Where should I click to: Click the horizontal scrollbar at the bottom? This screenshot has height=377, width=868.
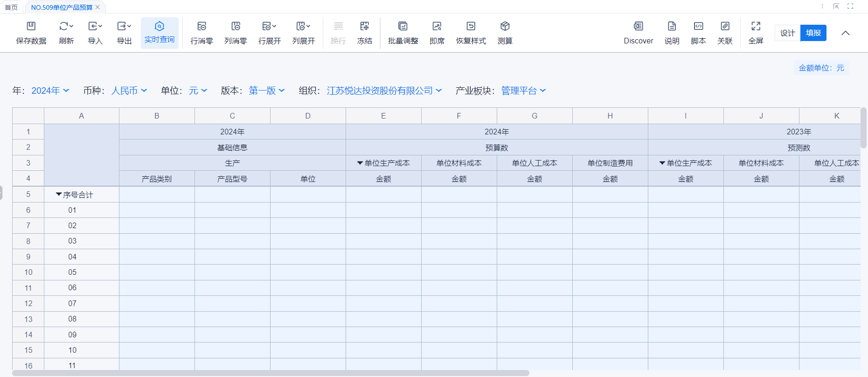(x=271, y=373)
